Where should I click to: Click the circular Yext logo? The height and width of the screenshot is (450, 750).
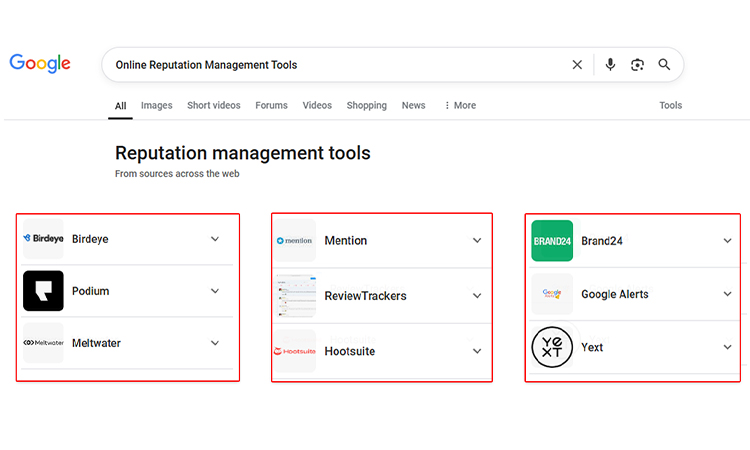[x=552, y=347]
